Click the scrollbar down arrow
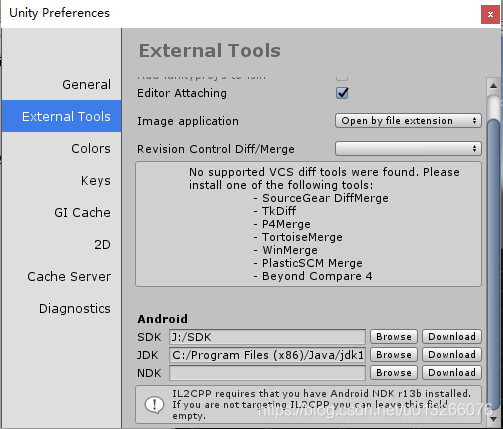 pyautogui.click(x=493, y=419)
